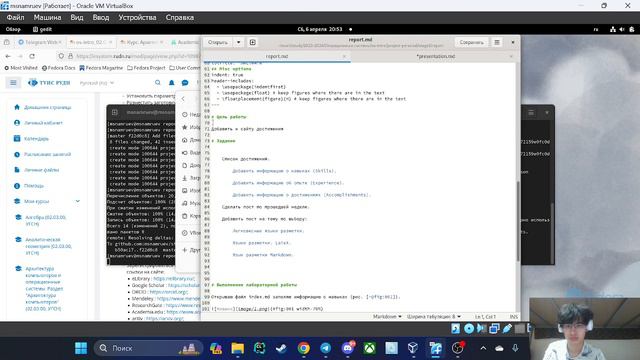Open the gedit hamburger menu
640x360 pixels.
(497, 42)
